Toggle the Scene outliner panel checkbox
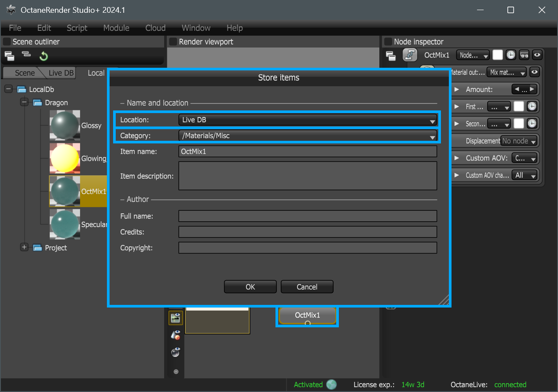The width and height of the screenshot is (558, 392). [x=7, y=42]
